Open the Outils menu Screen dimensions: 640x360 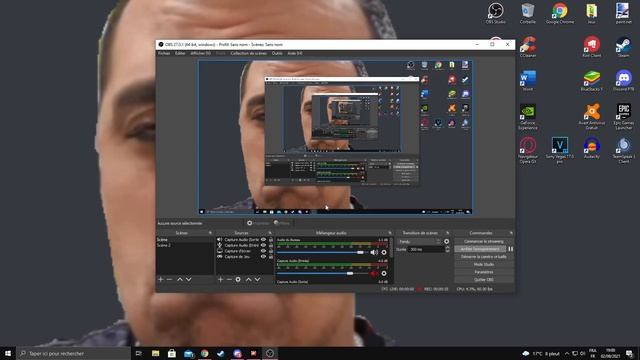click(277, 53)
